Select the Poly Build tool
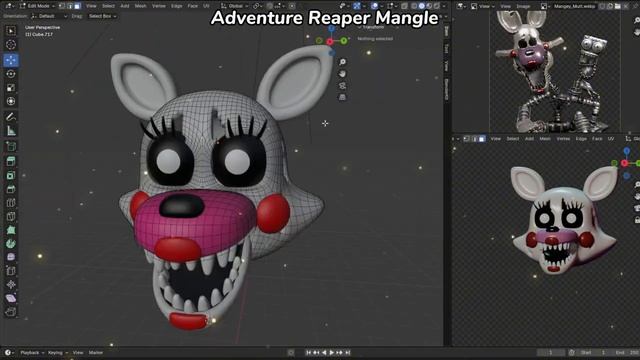Viewport: 640px width, 360px height. 11,230
